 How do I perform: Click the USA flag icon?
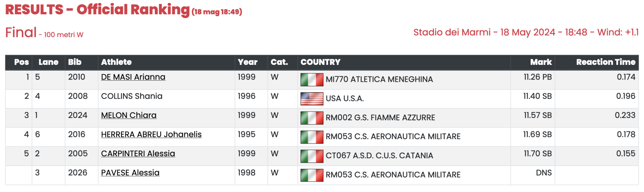(312, 99)
